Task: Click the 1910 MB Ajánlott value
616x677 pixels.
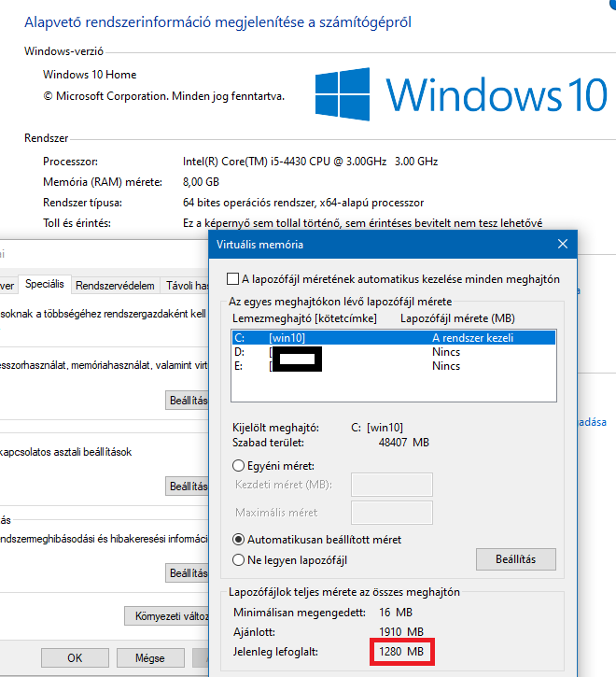Action: click(401, 632)
